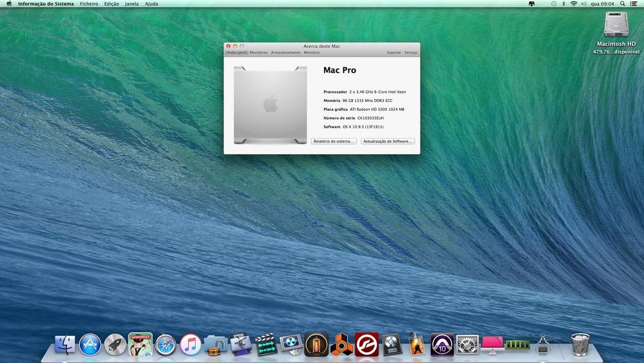Minimize the Acerca deste Mac window
The height and width of the screenshot is (363, 644).
click(235, 46)
